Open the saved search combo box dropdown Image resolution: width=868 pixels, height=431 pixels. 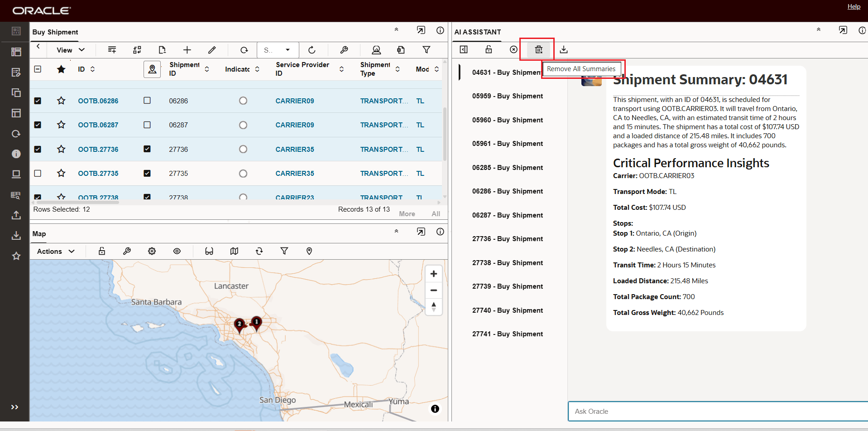(288, 50)
